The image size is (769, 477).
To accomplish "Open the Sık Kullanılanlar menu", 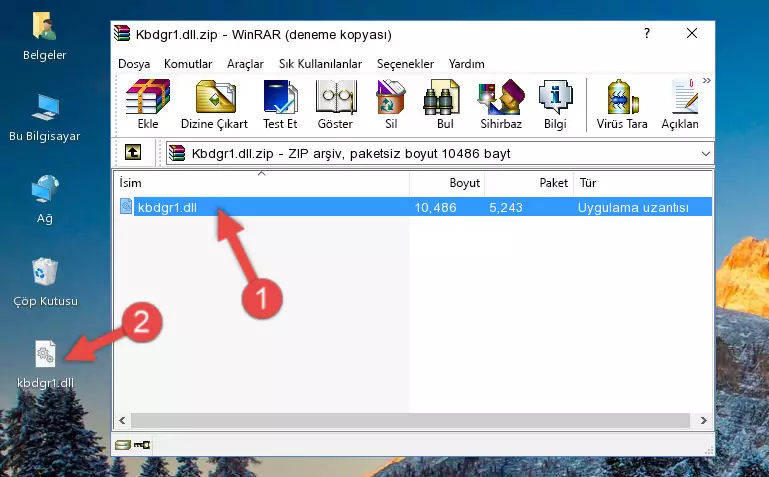I will (x=320, y=64).
